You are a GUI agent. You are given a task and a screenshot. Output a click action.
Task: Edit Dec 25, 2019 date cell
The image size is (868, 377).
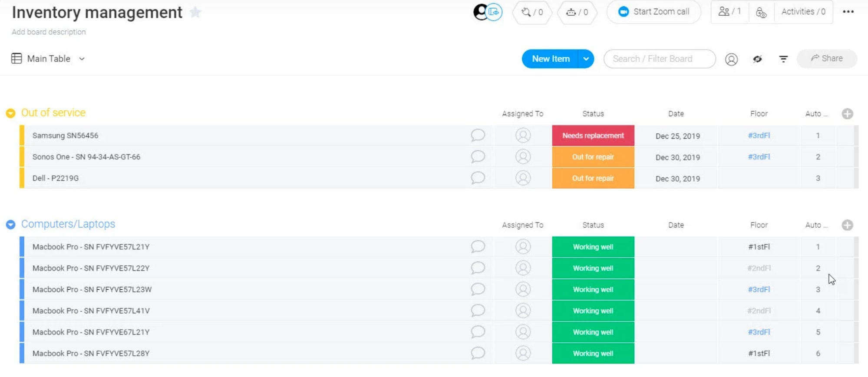(677, 136)
